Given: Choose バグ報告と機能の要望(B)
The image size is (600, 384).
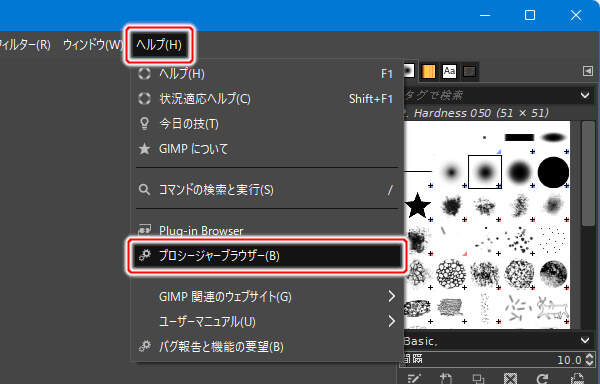Looking at the screenshot, I should (x=267, y=347).
